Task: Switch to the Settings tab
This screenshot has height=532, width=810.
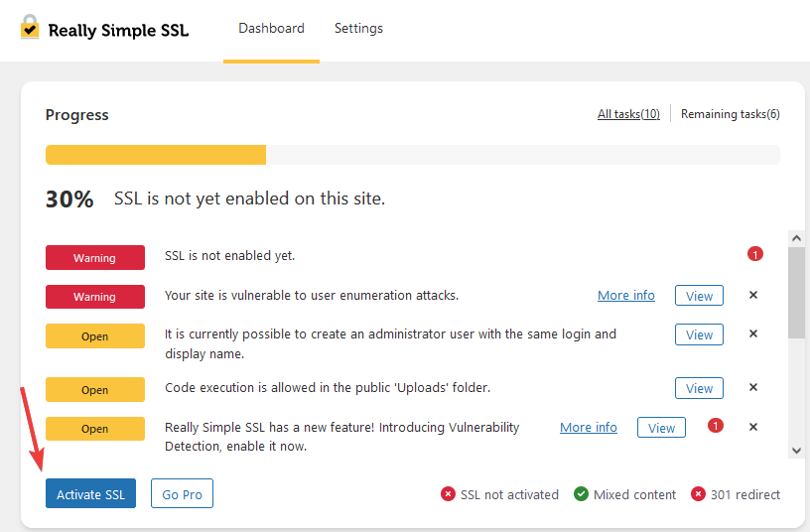Action: pos(358,29)
